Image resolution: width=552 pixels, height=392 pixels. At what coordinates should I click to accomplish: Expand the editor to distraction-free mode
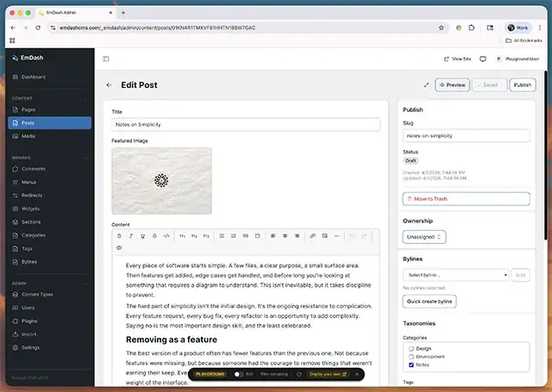(x=426, y=85)
